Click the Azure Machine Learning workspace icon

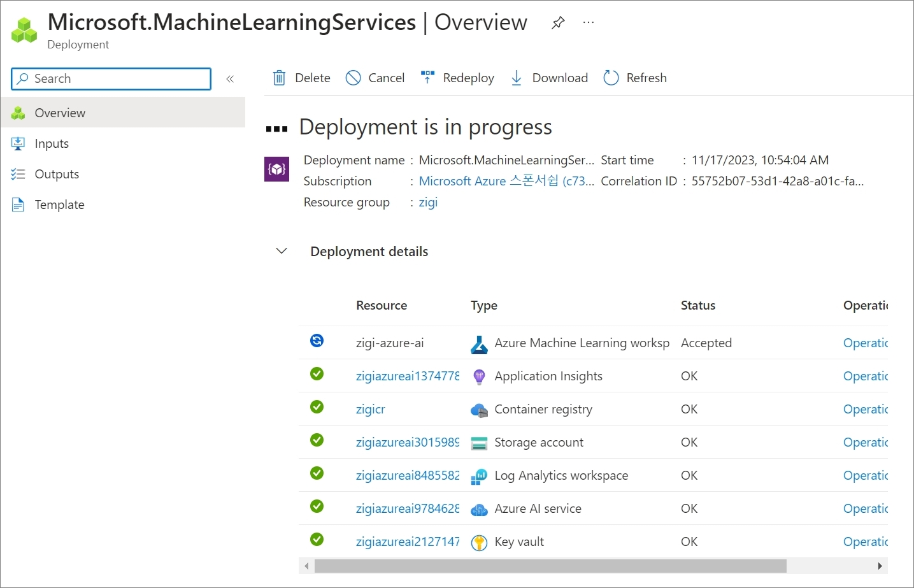coord(479,345)
